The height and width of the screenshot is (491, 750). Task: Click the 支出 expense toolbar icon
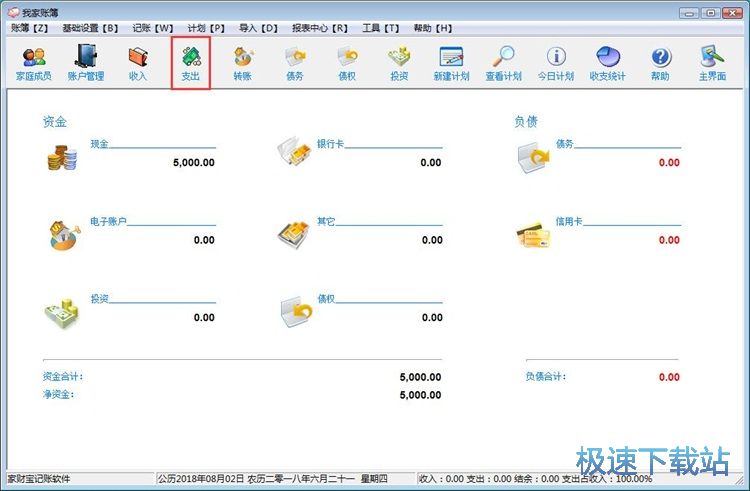(190, 63)
